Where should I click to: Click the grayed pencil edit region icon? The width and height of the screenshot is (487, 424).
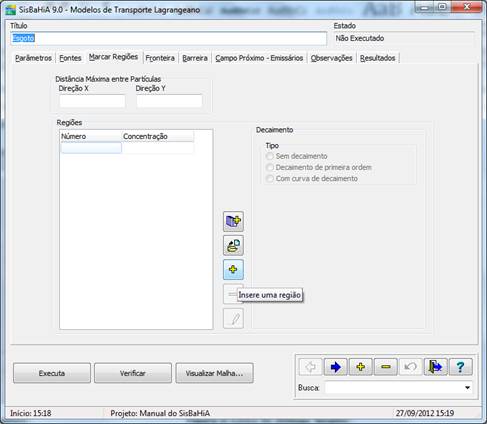pyautogui.click(x=233, y=318)
